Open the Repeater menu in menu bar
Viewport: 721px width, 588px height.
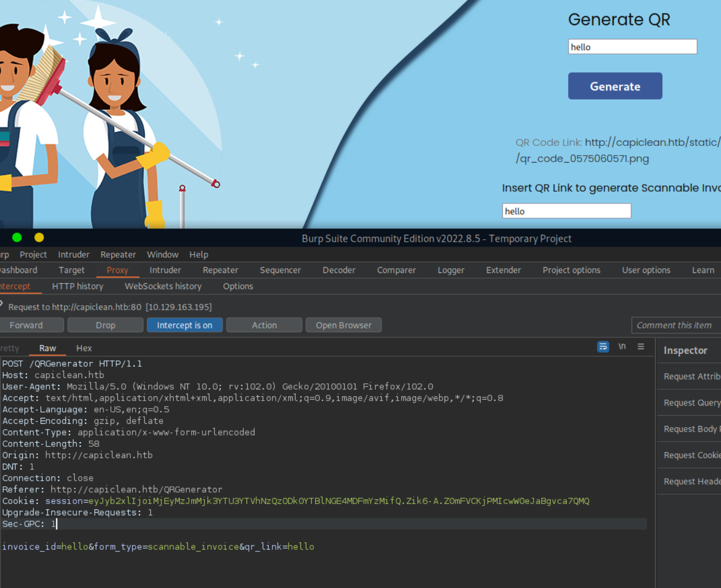click(x=118, y=255)
